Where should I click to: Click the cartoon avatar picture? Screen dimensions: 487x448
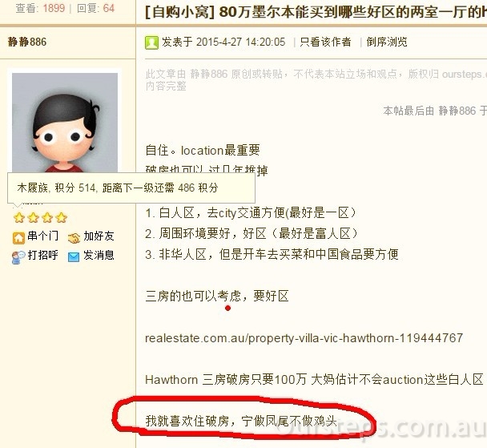(x=65, y=123)
